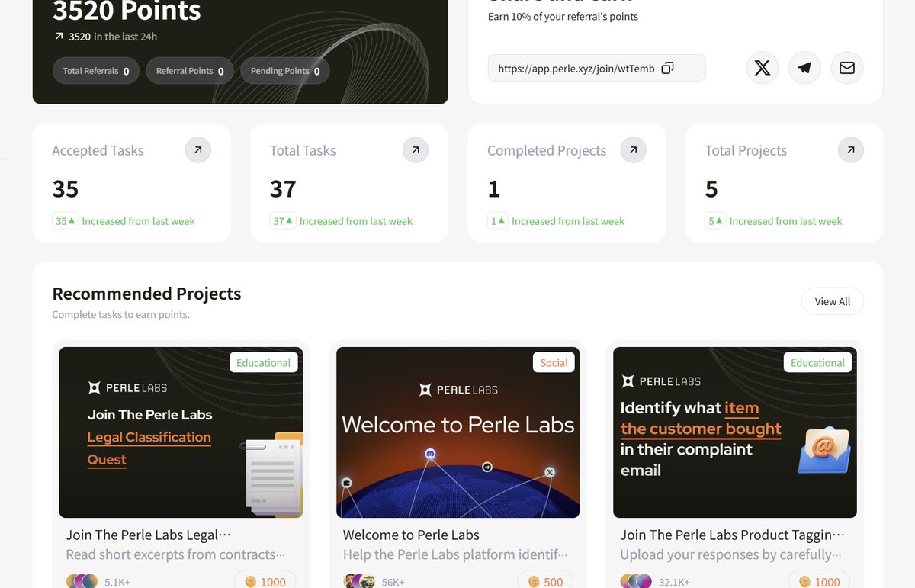Click the Social tag on Welcome card
This screenshot has height=588, width=915.
554,362
